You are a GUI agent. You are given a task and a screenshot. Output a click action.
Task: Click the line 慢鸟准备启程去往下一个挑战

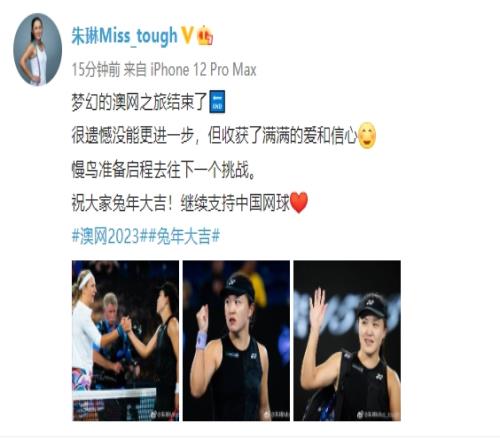pos(164,170)
